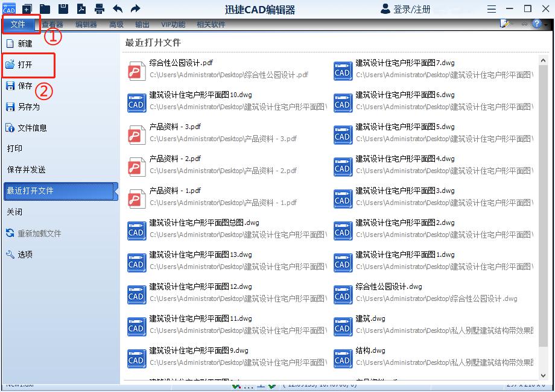Open help using the question mark icon
The width and height of the screenshot is (555, 392).
click(x=536, y=24)
